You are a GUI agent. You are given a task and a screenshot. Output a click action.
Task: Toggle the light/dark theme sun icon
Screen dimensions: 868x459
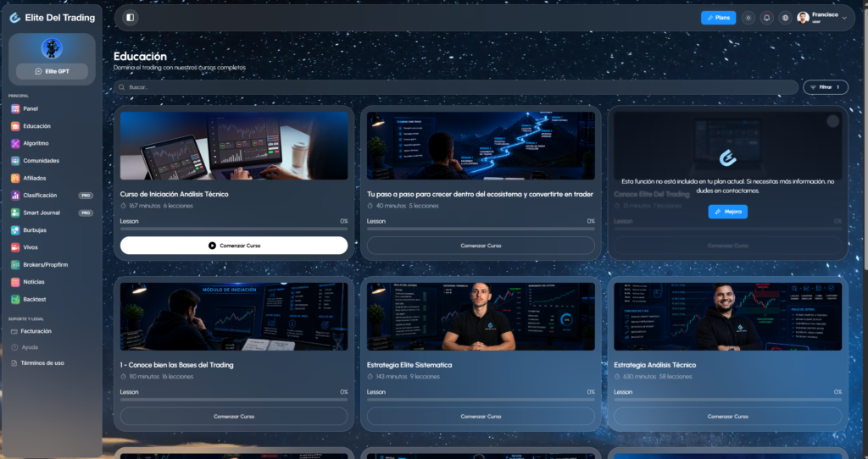[x=748, y=18]
